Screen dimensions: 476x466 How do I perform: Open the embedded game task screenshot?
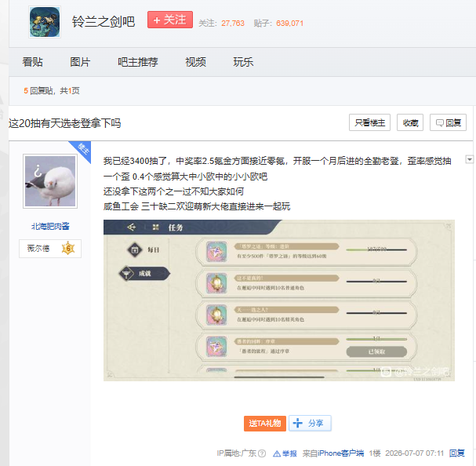[x=279, y=300]
